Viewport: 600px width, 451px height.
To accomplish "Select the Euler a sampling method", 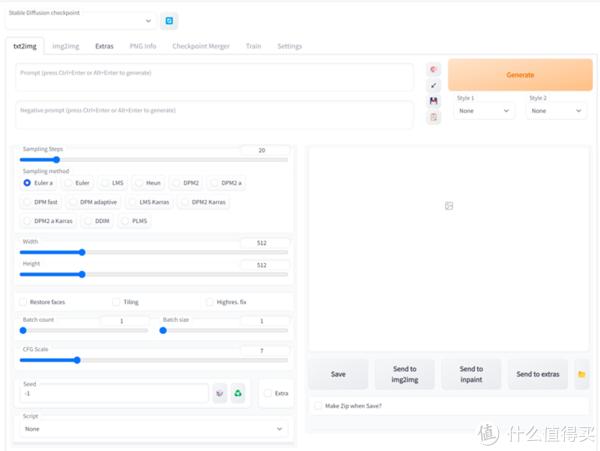I will point(38,183).
